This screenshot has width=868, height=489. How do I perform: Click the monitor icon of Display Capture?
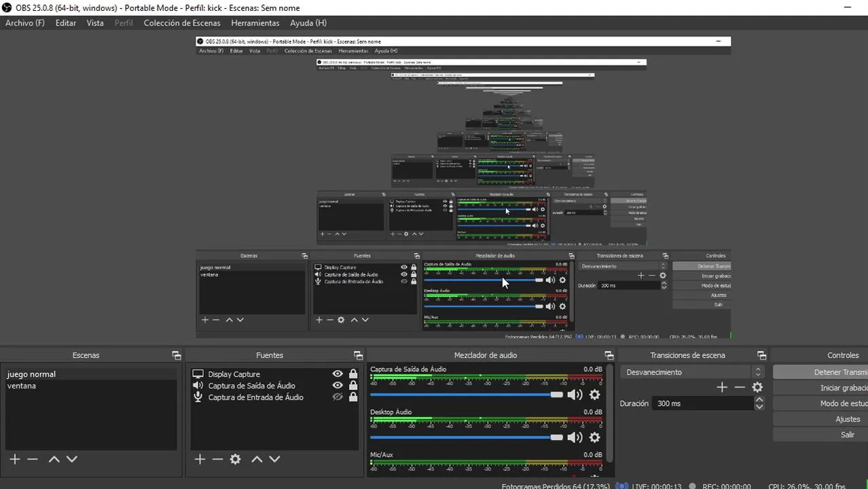coord(198,374)
